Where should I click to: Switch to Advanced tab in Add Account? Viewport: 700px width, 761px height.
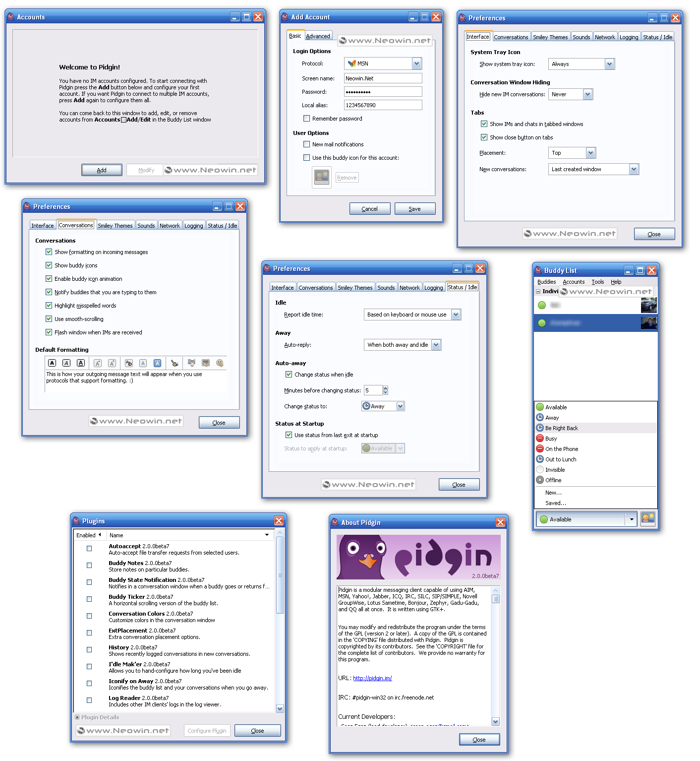pyautogui.click(x=318, y=36)
